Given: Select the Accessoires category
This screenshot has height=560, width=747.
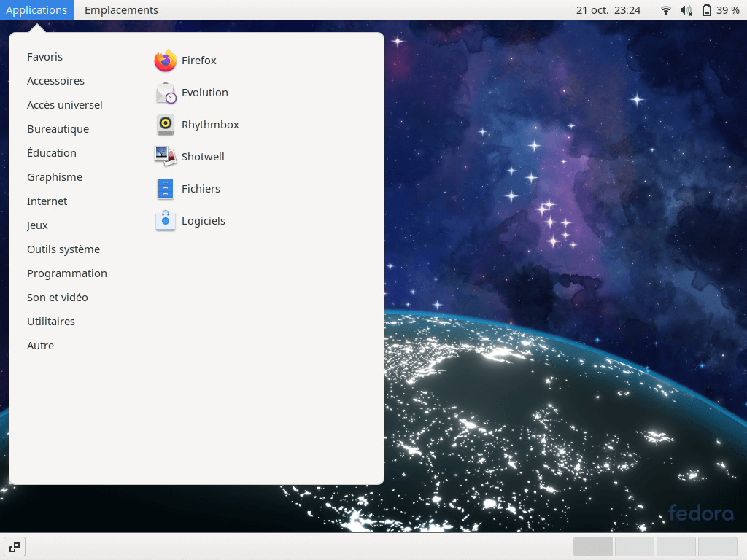Looking at the screenshot, I should (55, 81).
